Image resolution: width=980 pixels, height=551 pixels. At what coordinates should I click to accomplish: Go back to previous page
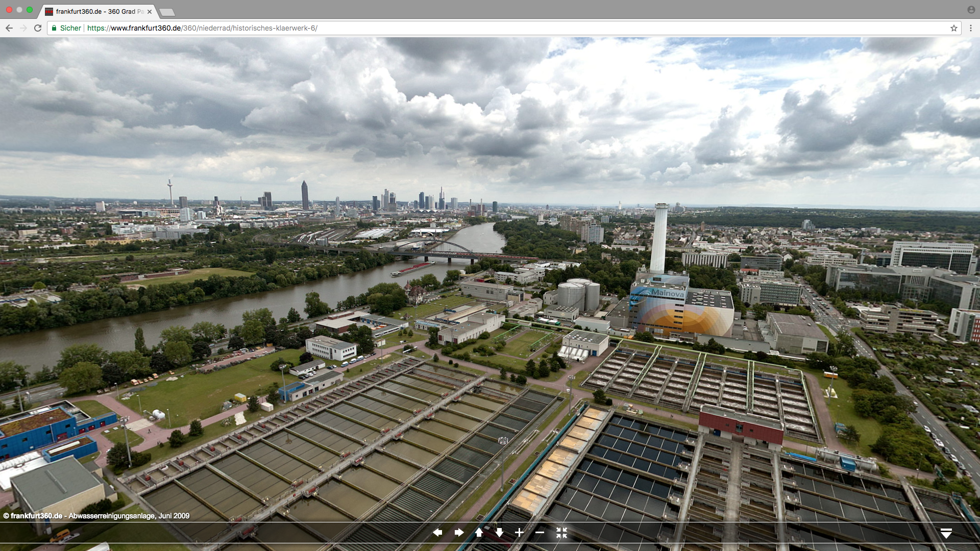(x=9, y=28)
